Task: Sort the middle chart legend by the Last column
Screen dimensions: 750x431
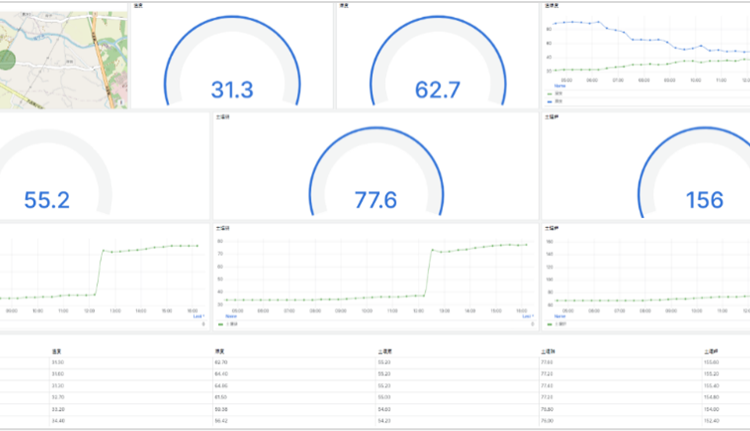Action: tap(526, 317)
